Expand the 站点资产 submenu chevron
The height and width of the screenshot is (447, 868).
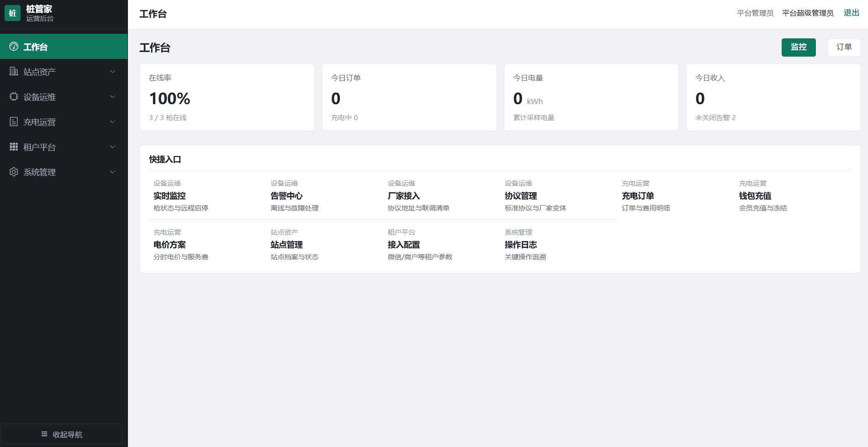coord(113,72)
